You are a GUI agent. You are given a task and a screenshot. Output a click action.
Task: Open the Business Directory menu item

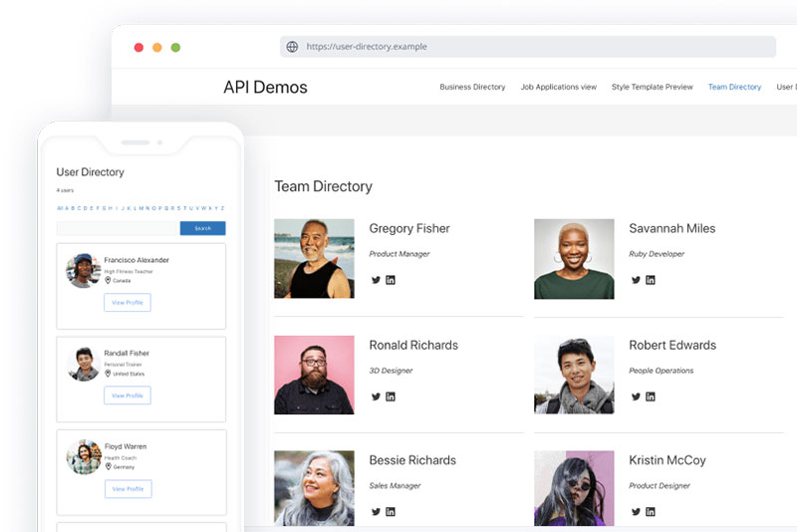pos(472,87)
